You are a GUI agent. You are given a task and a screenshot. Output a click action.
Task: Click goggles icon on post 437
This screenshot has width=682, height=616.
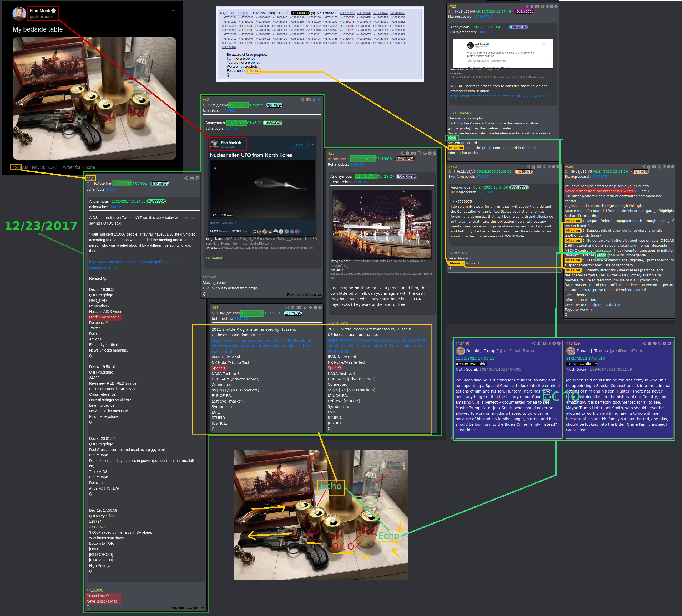click(413, 153)
